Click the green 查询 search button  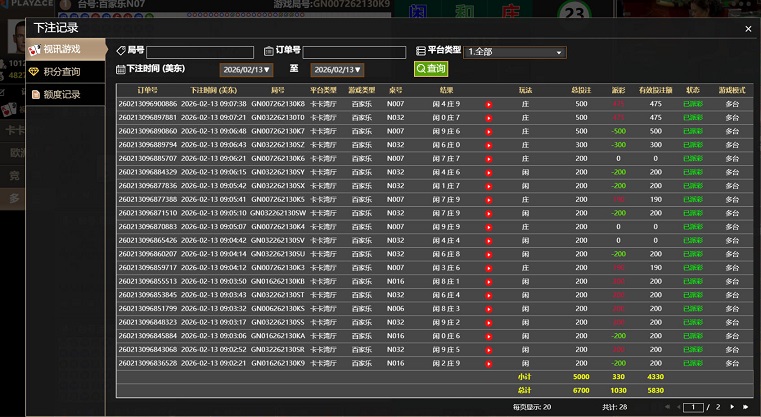click(431, 69)
